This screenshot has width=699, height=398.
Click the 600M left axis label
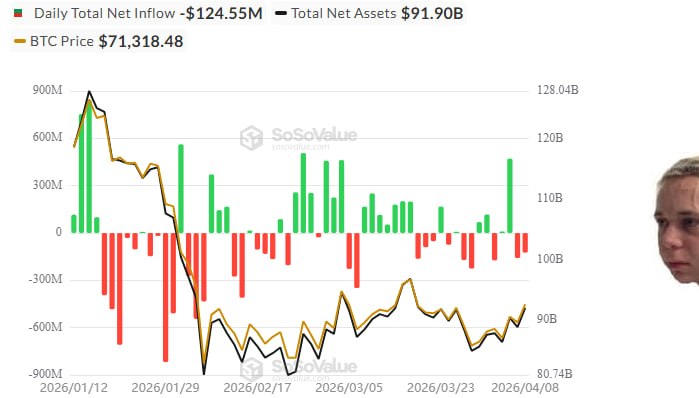pyautogui.click(x=47, y=137)
